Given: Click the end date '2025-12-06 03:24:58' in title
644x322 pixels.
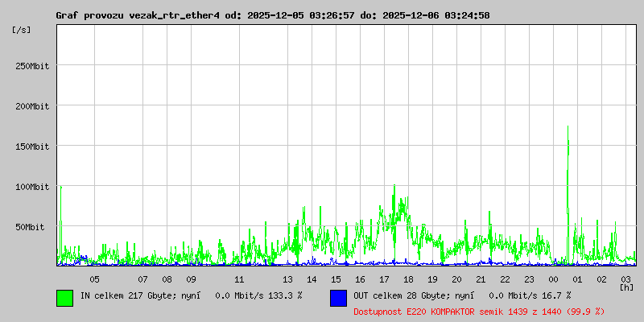Looking at the screenshot, I should (437, 15).
